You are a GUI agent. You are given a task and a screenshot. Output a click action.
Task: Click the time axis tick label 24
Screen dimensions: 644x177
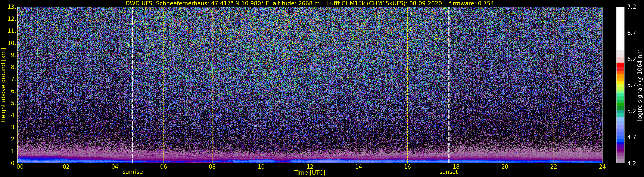[x=602, y=167]
